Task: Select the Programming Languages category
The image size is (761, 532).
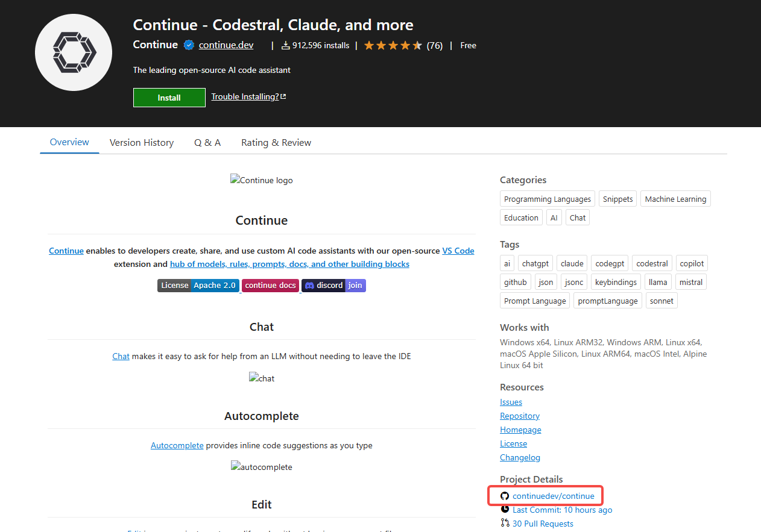Action: click(x=548, y=199)
